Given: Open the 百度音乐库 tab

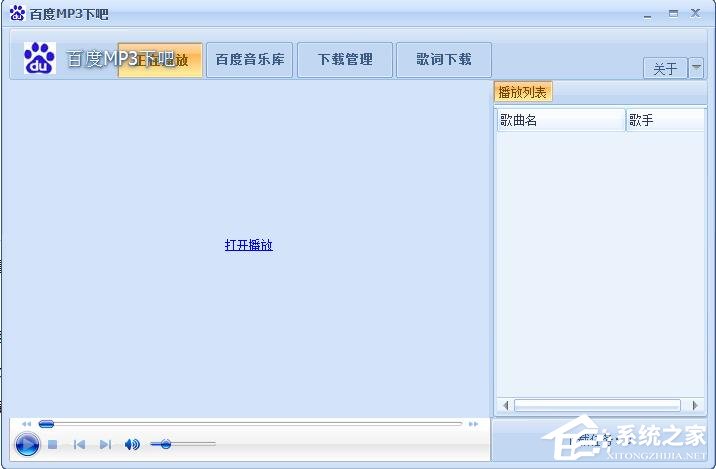Looking at the screenshot, I should click(x=250, y=60).
